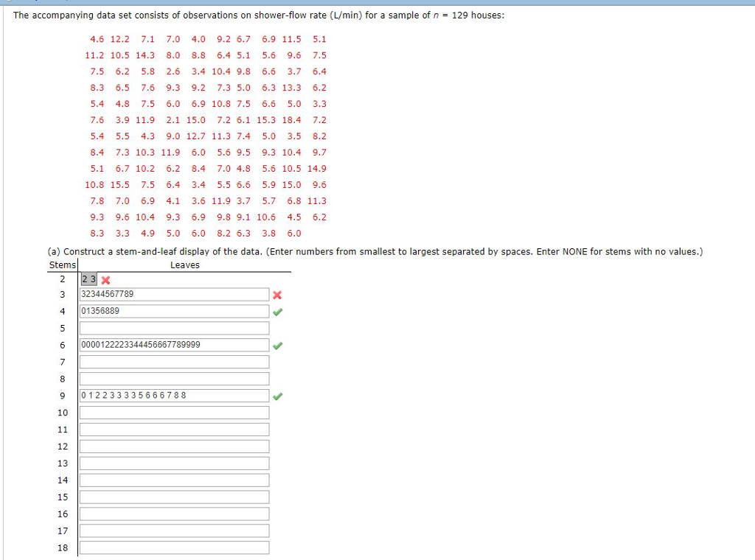
Task: Click the empty leaves field for stem 16
Action: [x=174, y=514]
